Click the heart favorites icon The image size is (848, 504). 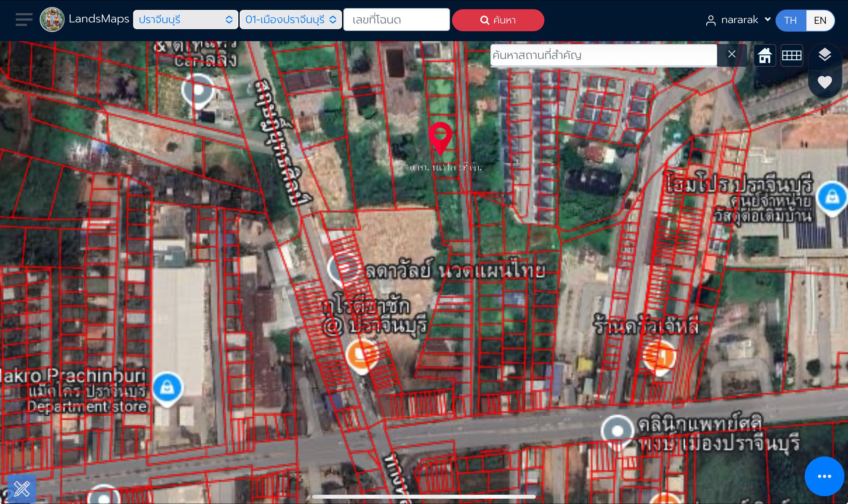825,83
